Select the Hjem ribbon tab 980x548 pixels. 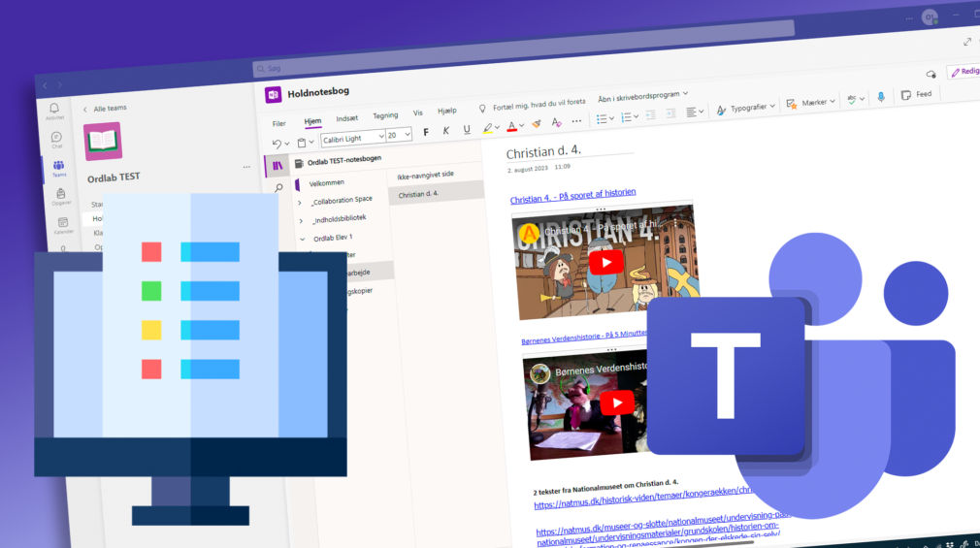(x=312, y=121)
